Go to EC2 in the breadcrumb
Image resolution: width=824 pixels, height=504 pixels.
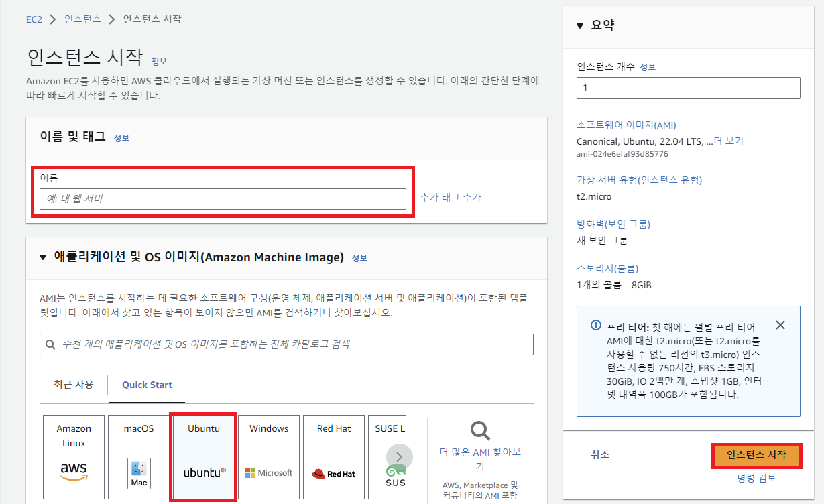(x=34, y=19)
